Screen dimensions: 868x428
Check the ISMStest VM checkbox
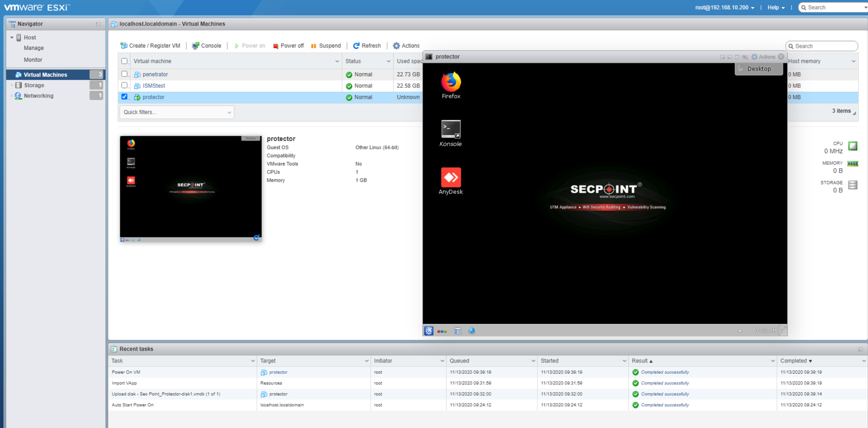tap(125, 86)
